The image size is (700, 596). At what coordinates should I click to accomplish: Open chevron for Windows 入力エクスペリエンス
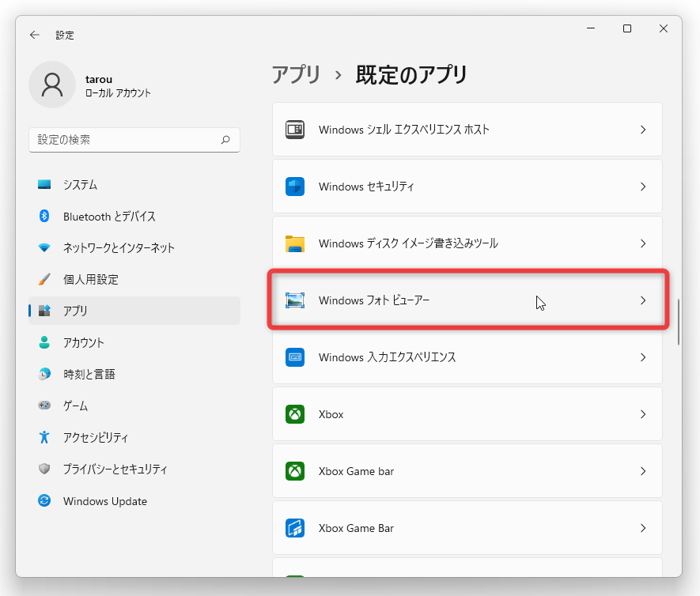pos(643,357)
